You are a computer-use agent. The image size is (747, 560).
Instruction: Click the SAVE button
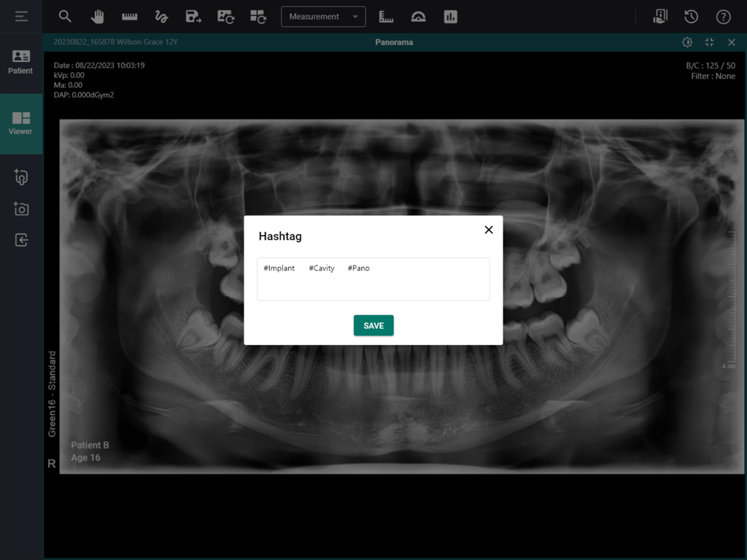click(373, 325)
